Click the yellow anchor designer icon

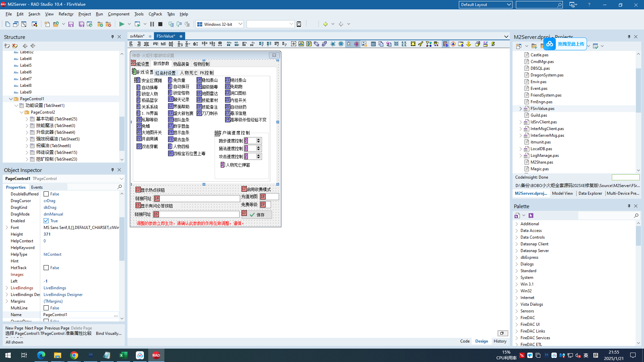[469, 44]
